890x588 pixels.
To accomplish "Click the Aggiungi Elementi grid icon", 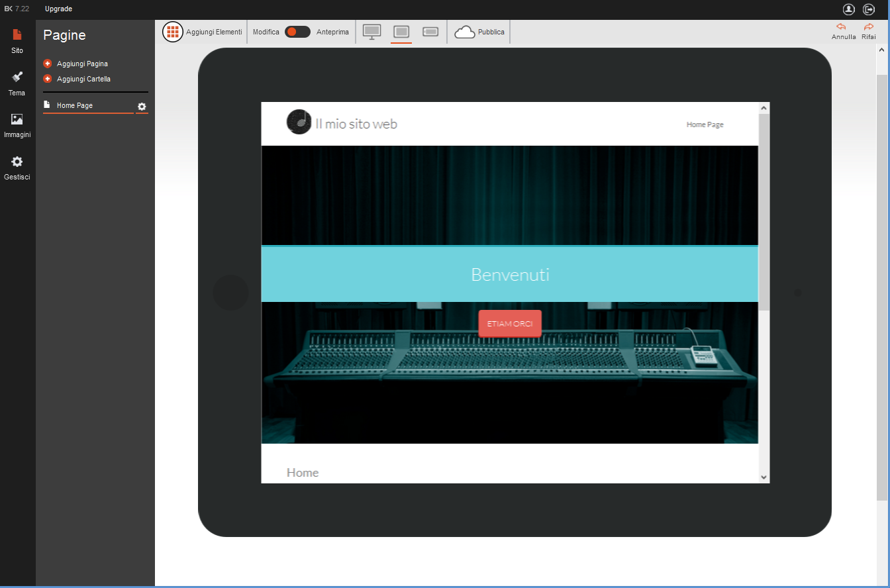I will [173, 32].
